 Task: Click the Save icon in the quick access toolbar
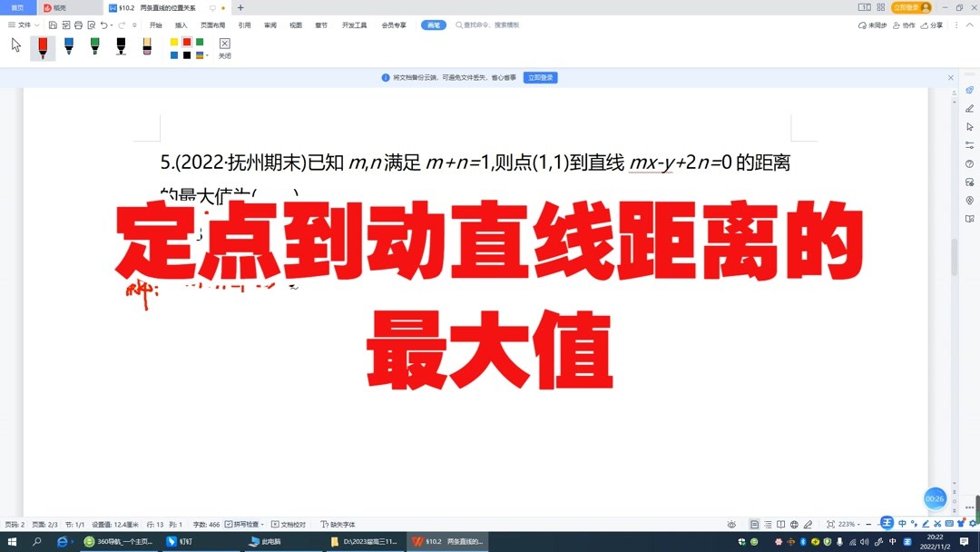click(52, 25)
